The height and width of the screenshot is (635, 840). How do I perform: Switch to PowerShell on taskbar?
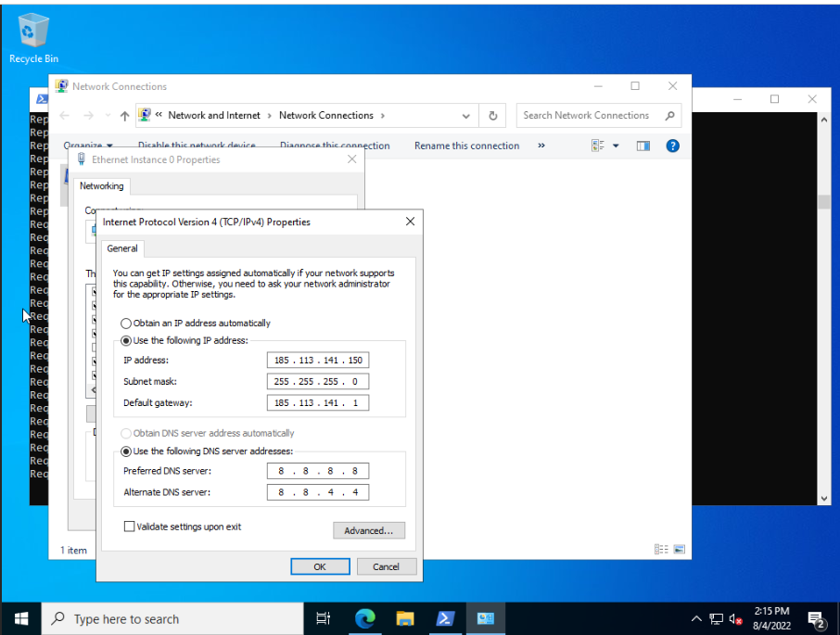(x=445, y=619)
